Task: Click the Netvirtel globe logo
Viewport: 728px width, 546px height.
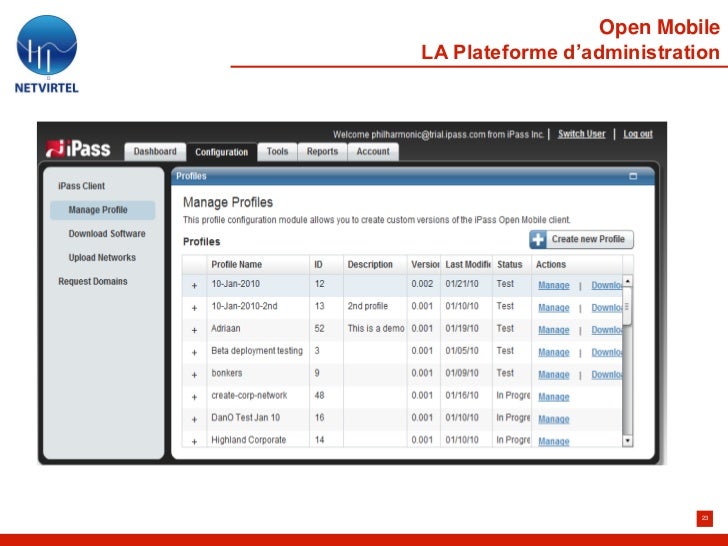Action: click(46, 45)
